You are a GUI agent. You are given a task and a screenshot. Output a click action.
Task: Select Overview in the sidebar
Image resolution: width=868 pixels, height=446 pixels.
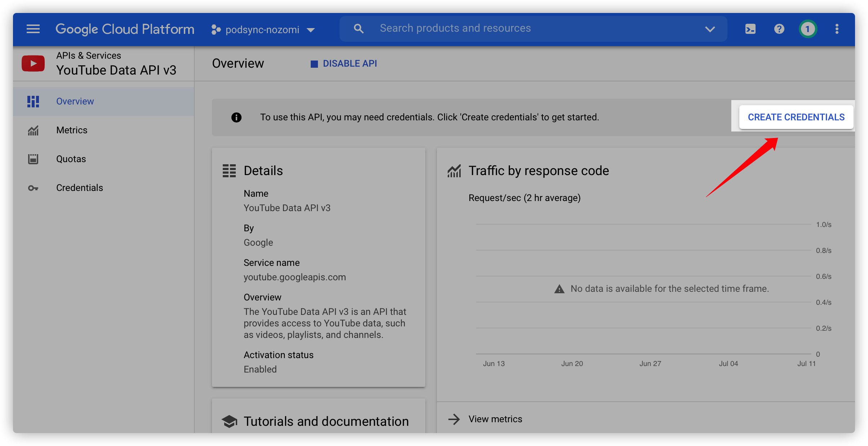coord(104,101)
